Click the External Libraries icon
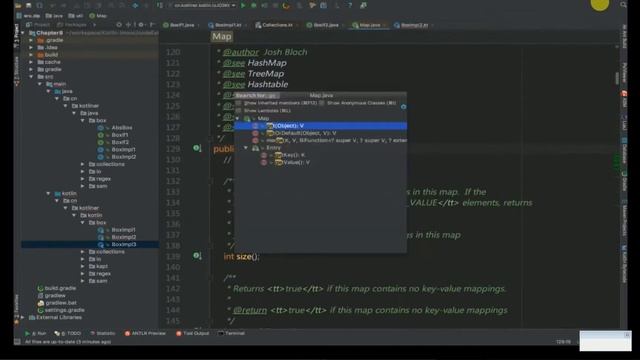The height and width of the screenshot is (360, 640). coord(32,317)
